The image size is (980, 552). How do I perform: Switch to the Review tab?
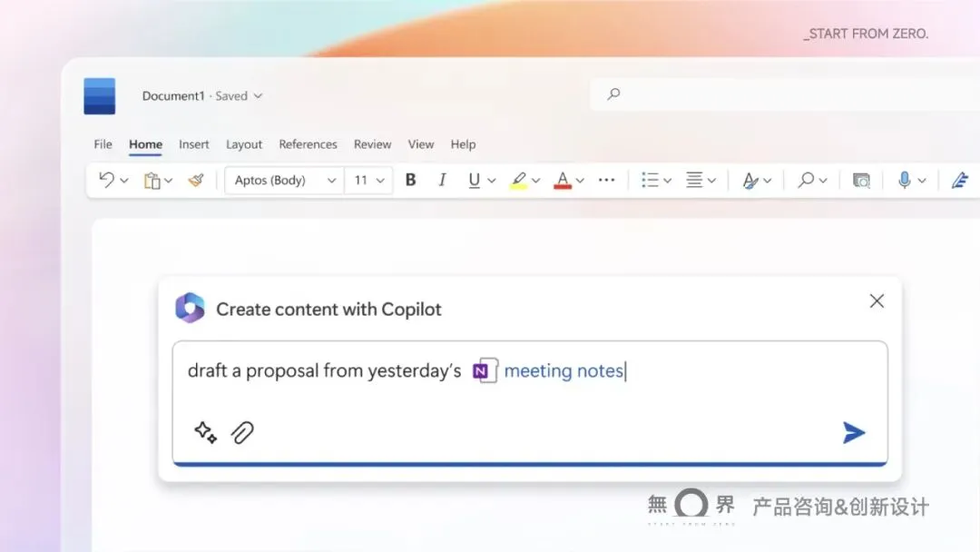pos(373,144)
